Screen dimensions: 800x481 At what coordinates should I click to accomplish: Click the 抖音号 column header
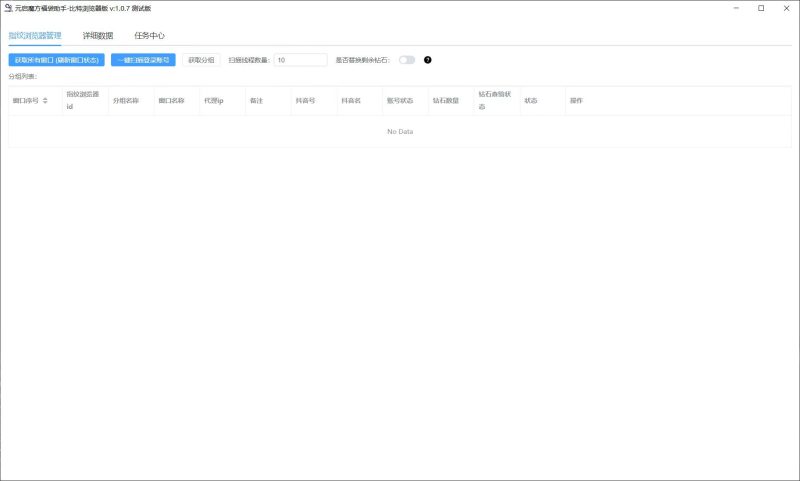305,101
